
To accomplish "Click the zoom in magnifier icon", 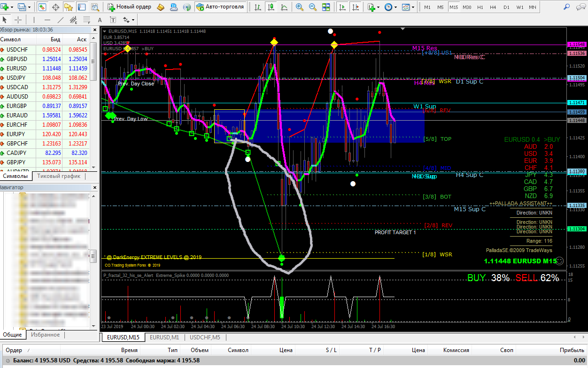I will click(300, 7).
